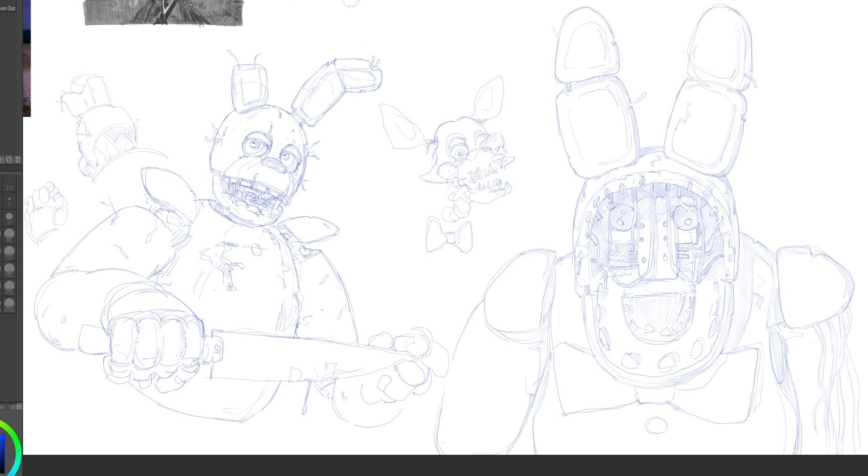Click the import icon left of duplicate
The height and width of the screenshot is (476, 868).
pos(2,160)
